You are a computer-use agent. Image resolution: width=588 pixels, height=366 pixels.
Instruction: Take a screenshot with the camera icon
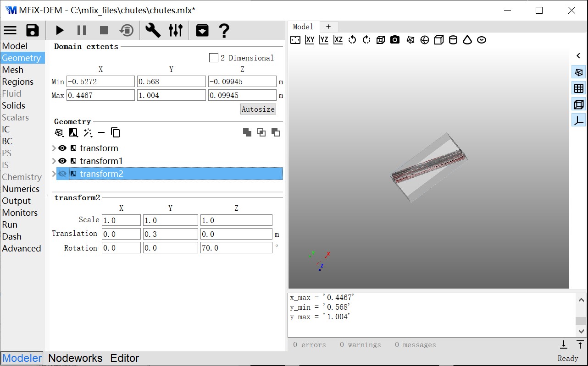click(x=395, y=40)
